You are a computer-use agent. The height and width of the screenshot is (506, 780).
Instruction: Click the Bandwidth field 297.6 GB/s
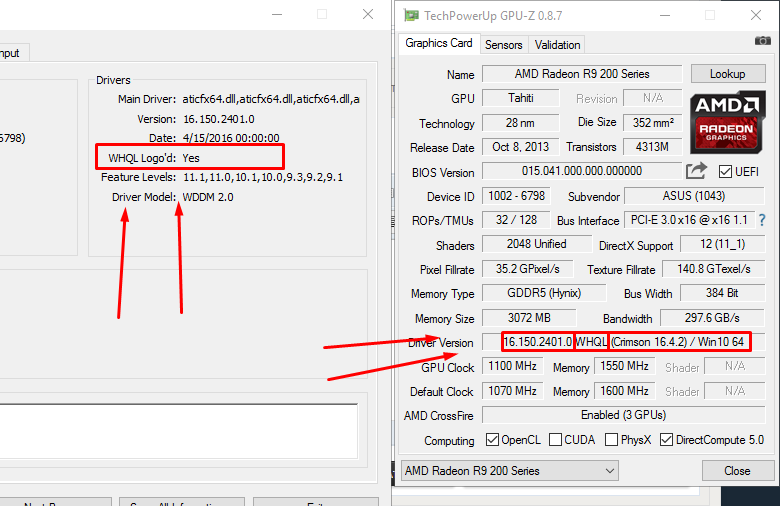pyautogui.click(x=712, y=318)
